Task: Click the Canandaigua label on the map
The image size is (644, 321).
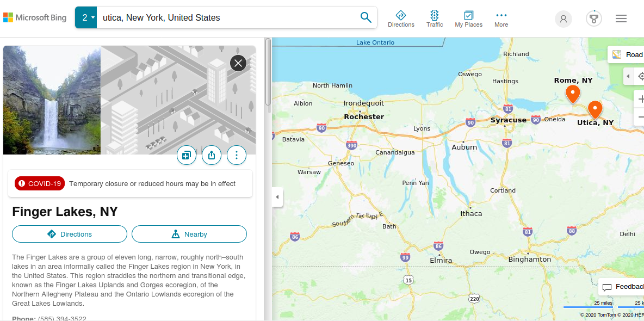Action: (x=395, y=152)
